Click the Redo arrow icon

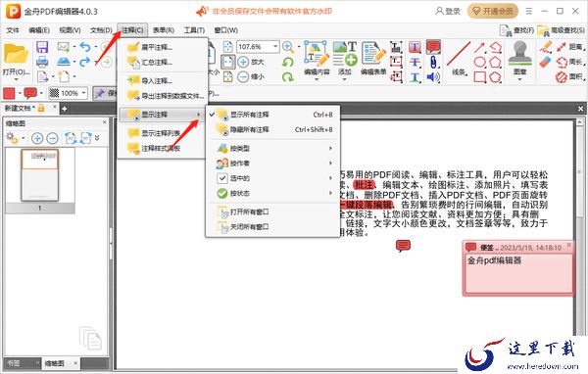point(85,61)
